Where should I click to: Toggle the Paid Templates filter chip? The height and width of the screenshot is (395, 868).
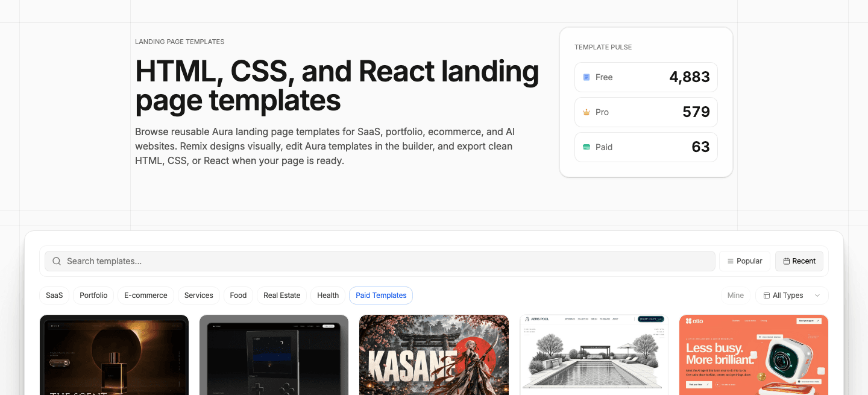click(381, 295)
